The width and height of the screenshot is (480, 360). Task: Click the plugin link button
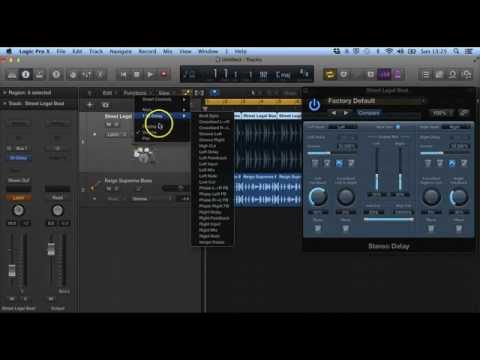(x=464, y=113)
